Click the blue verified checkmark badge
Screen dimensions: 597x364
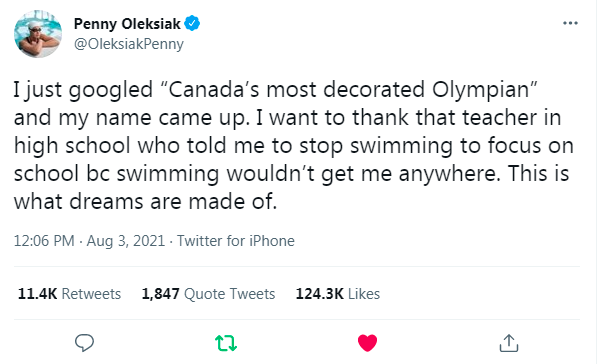coord(192,24)
